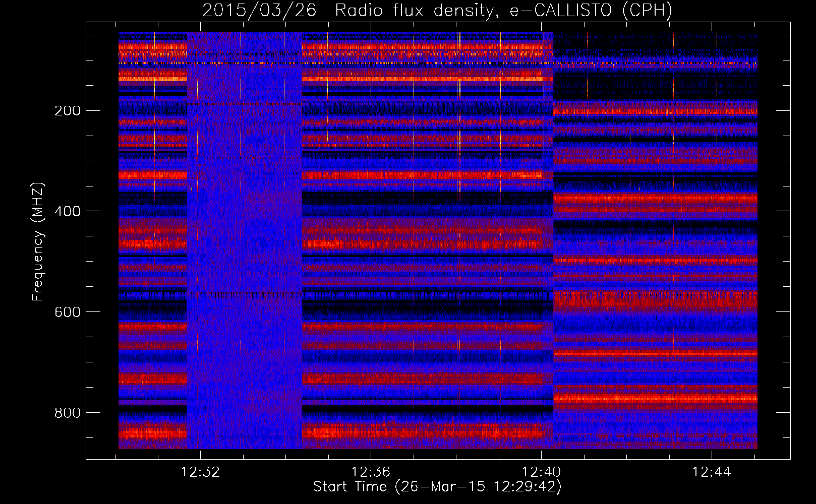This screenshot has width=816, height=504.
Task: Click the 12:36 time tick label
Action: coord(371,472)
